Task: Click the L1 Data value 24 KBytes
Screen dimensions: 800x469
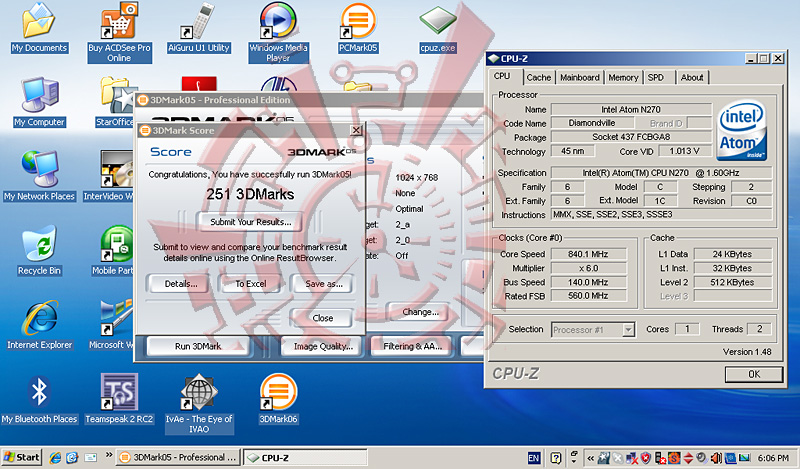Action: pyautogui.click(x=733, y=254)
